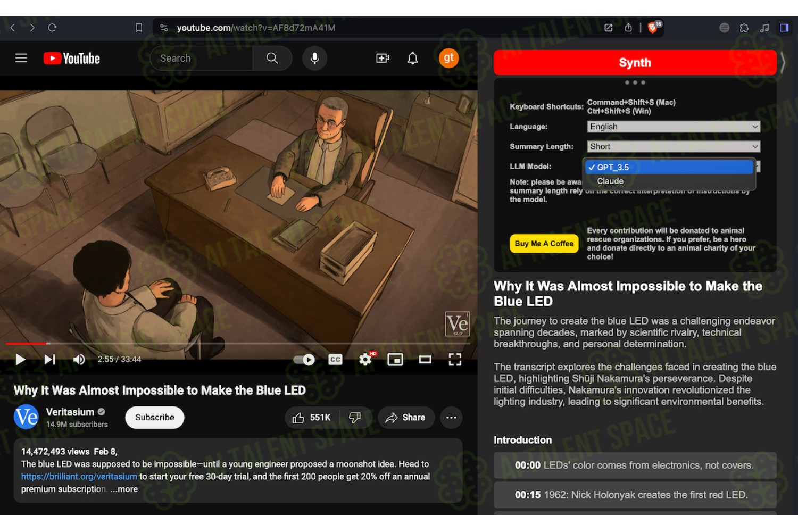Viewport: 798px width, 532px height.
Task: Bookmark this page icon
Action: click(x=139, y=28)
